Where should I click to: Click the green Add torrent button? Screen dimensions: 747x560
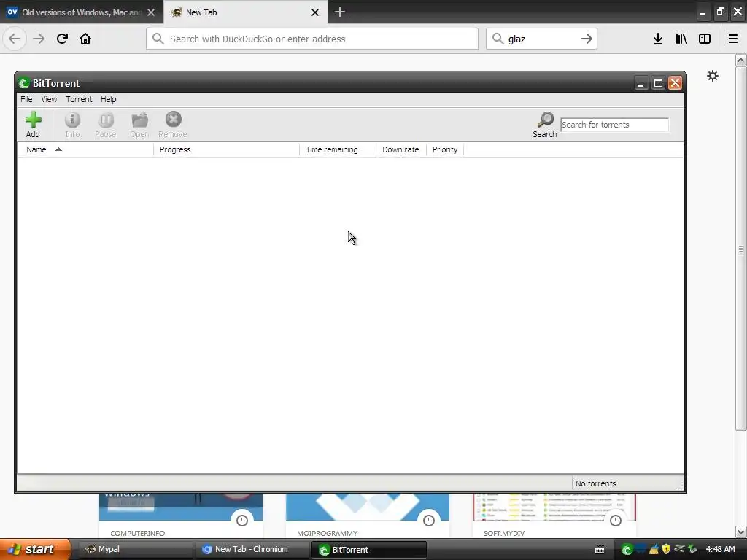tap(33, 124)
